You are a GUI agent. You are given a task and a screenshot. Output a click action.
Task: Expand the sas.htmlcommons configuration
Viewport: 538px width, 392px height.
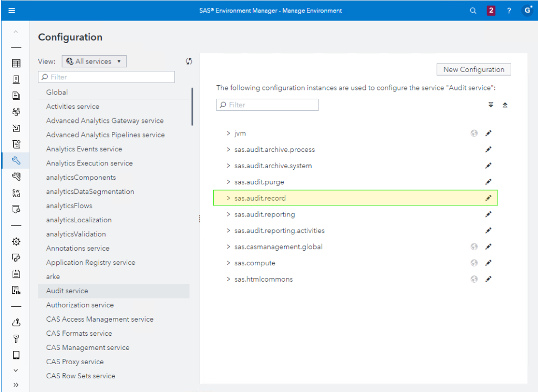(x=228, y=279)
